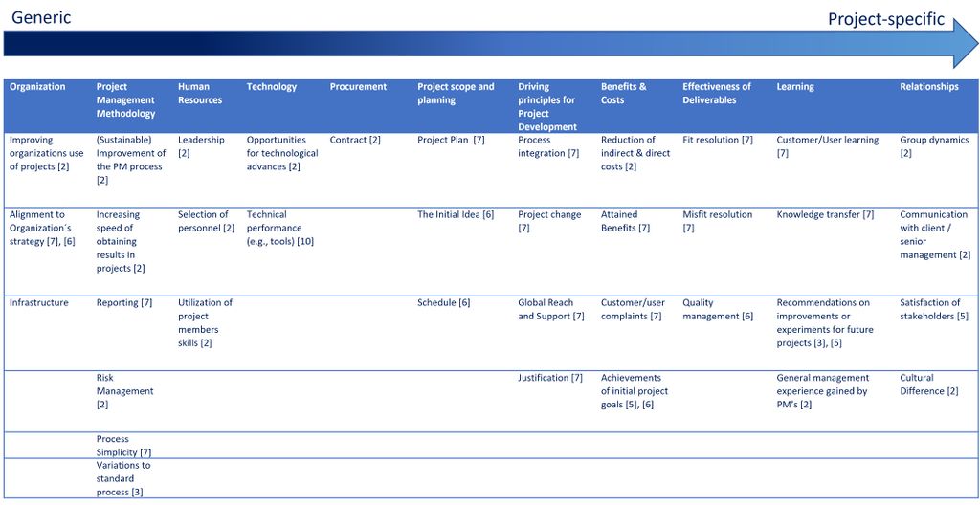Select the "Justification [7]" cell
This screenshot has width=980, height=505.
[550, 378]
